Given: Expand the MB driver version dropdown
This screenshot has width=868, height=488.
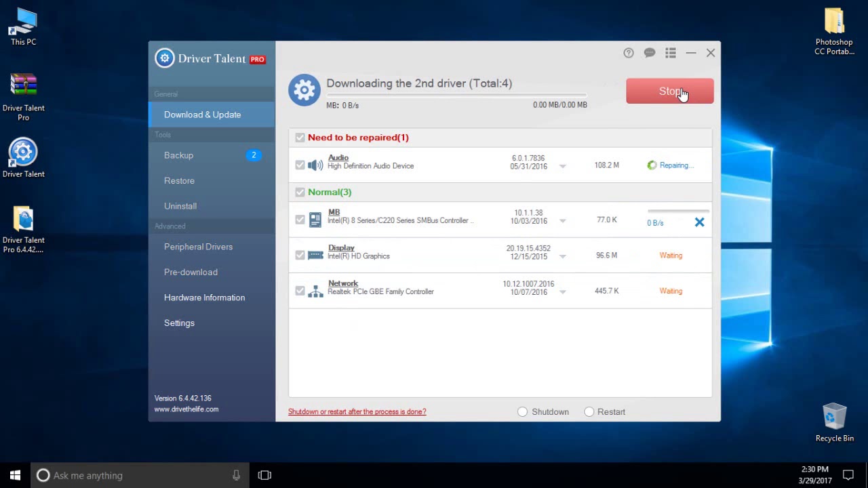Looking at the screenshot, I should pyautogui.click(x=562, y=221).
